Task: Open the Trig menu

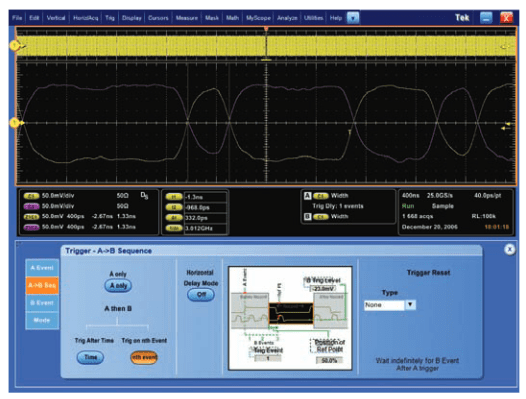Action: pyautogui.click(x=110, y=18)
